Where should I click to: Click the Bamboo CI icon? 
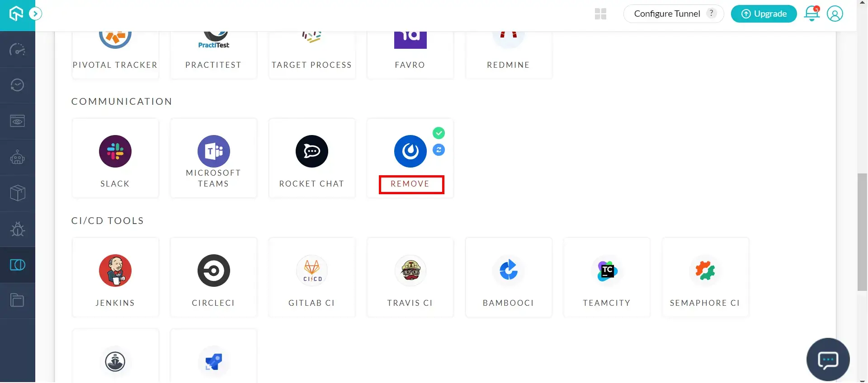pos(509,271)
